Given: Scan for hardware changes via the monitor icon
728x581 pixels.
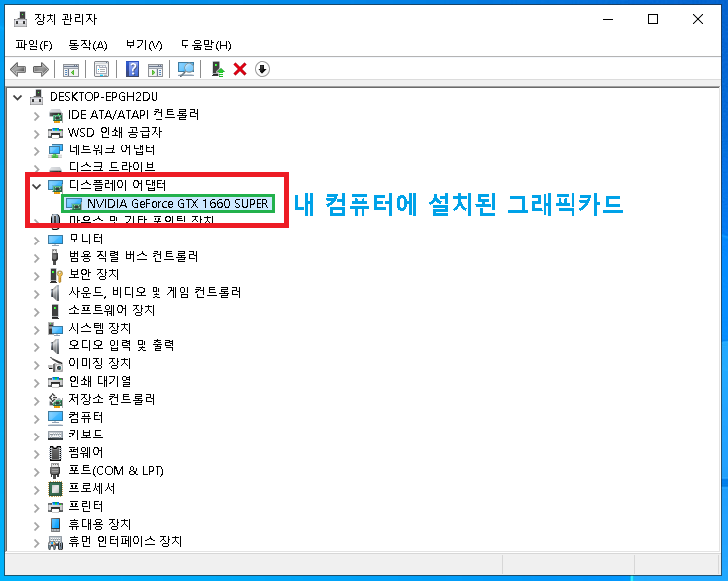Looking at the screenshot, I should tap(186, 69).
